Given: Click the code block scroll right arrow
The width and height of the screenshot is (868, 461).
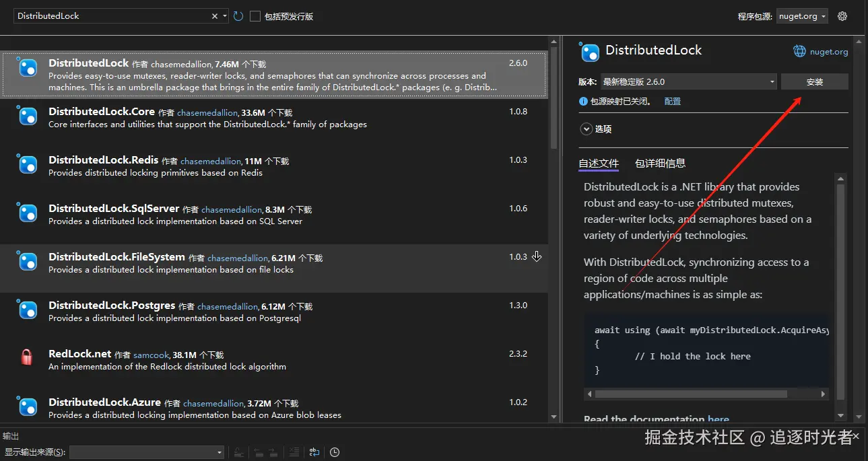Looking at the screenshot, I should [x=824, y=394].
